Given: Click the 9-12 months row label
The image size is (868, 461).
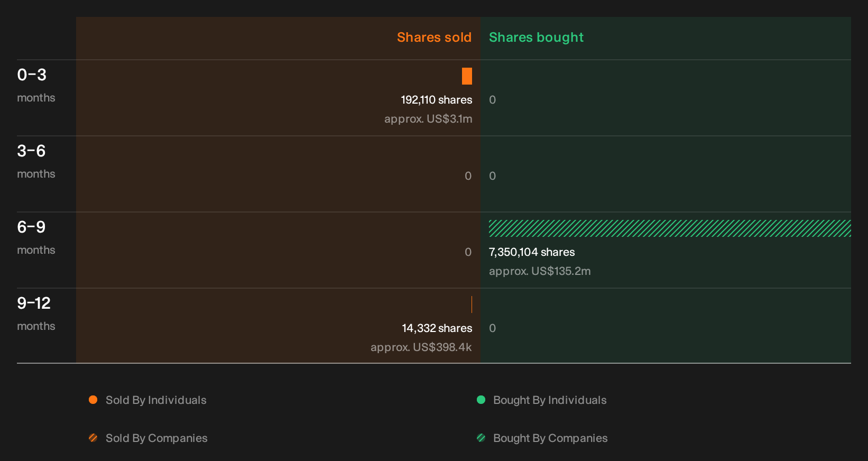Looking at the screenshot, I should tap(36, 313).
